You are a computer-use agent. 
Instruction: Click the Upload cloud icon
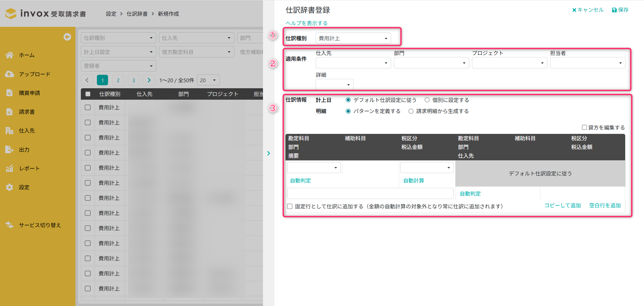pos(9,74)
